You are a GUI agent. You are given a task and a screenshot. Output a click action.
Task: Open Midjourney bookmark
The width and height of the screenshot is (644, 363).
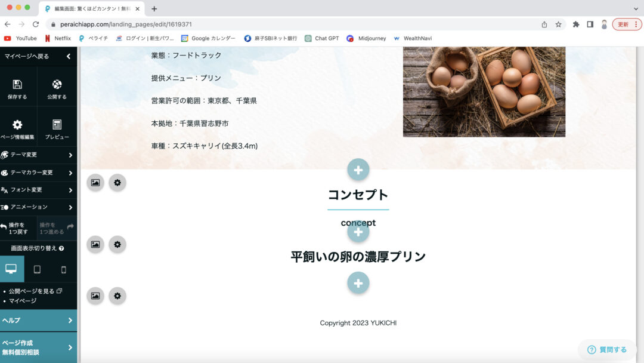366,38
